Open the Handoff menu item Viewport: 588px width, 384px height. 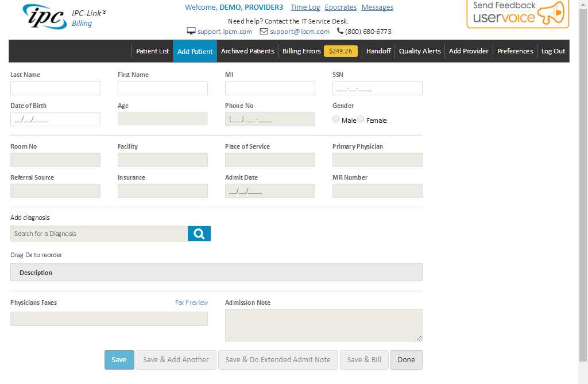point(378,51)
